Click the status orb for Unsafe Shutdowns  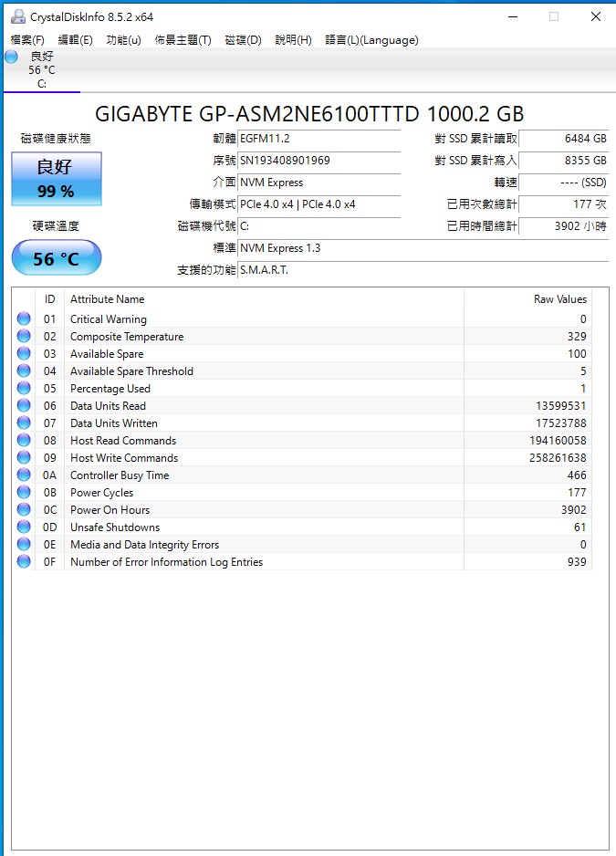click(24, 527)
